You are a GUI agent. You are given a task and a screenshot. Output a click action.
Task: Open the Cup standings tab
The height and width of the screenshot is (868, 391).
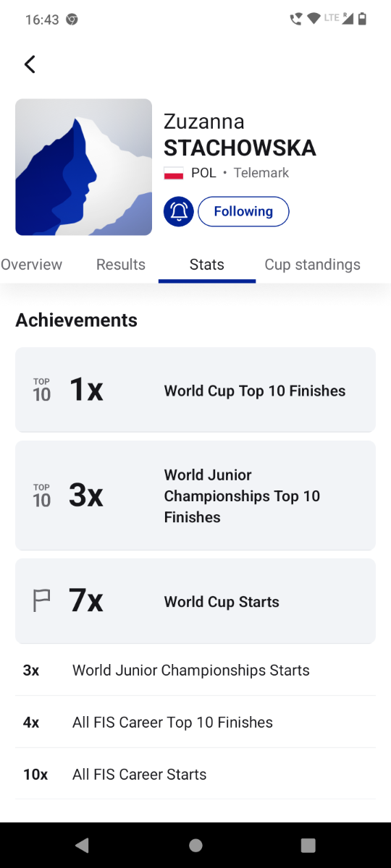[x=313, y=265]
